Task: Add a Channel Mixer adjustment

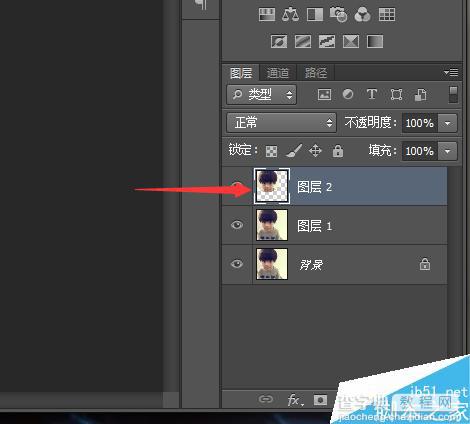Action: 362,15
